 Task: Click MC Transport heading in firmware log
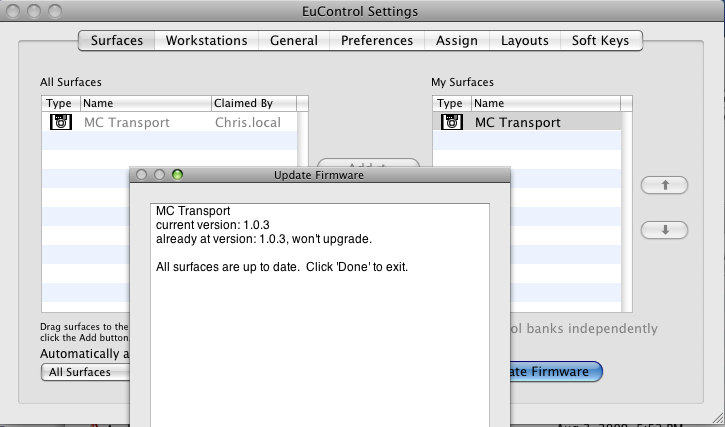(x=193, y=211)
